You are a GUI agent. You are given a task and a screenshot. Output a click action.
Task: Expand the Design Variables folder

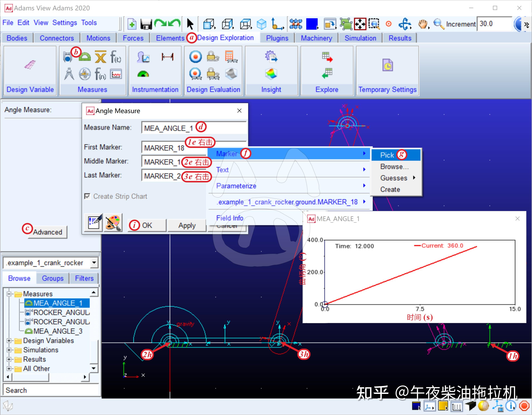9,340
